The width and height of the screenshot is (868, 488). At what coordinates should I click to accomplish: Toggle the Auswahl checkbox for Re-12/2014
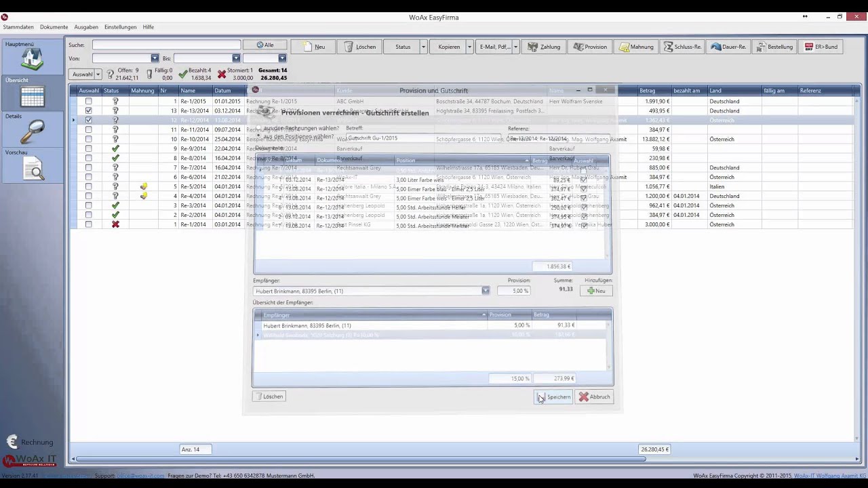pyautogui.click(x=88, y=120)
